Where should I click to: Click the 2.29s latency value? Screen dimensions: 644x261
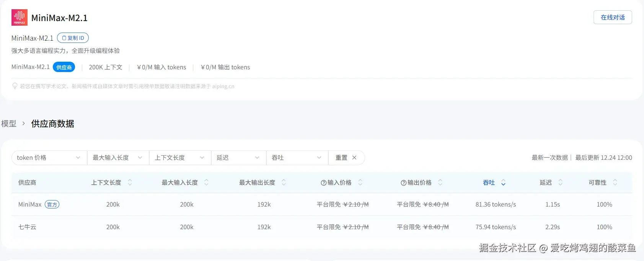(x=553, y=227)
